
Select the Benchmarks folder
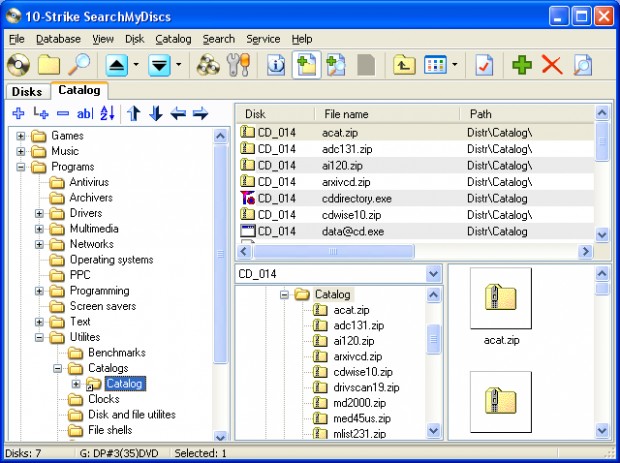(117, 353)
